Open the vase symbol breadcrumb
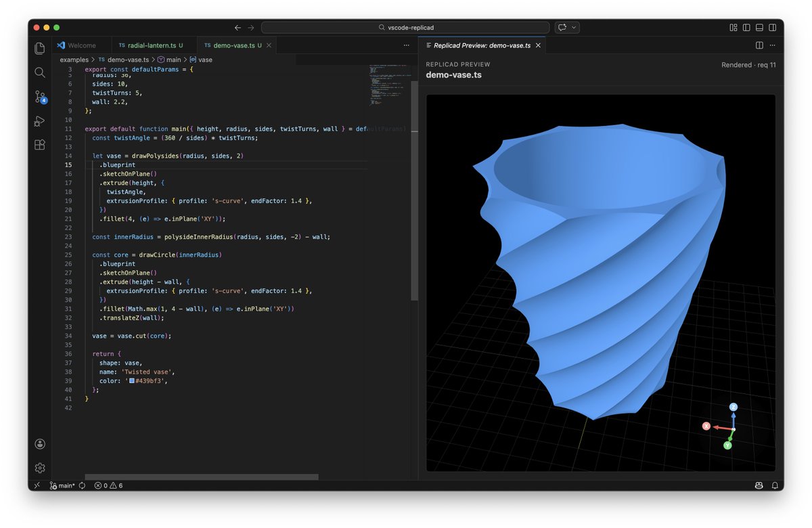The image size is (812, 528). (x=201, y=60)
